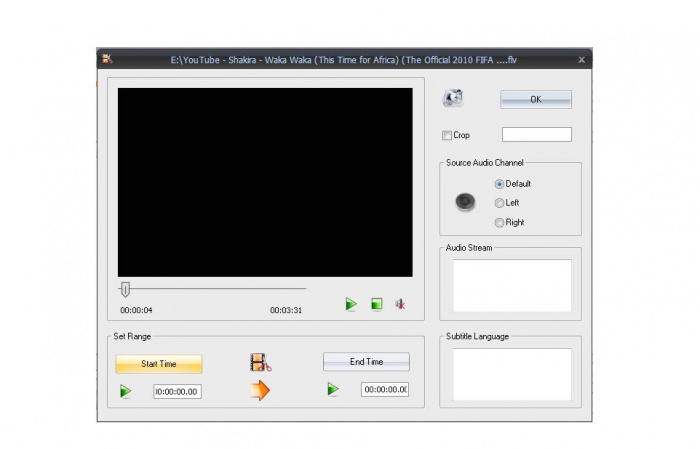Play from the end time position
This screenshot has height=449, width=700.
(333, 389)
